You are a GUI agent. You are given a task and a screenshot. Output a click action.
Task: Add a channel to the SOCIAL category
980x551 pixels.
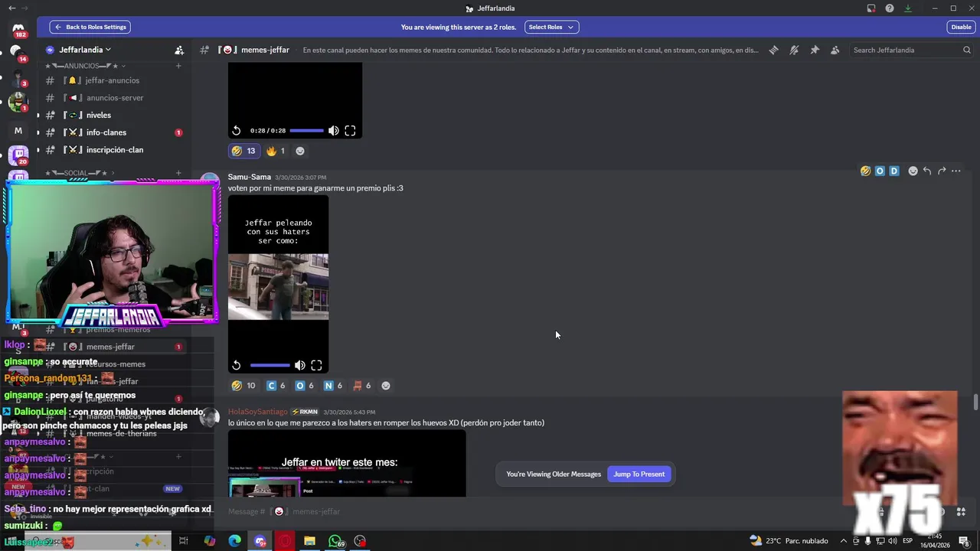point(178,173)
